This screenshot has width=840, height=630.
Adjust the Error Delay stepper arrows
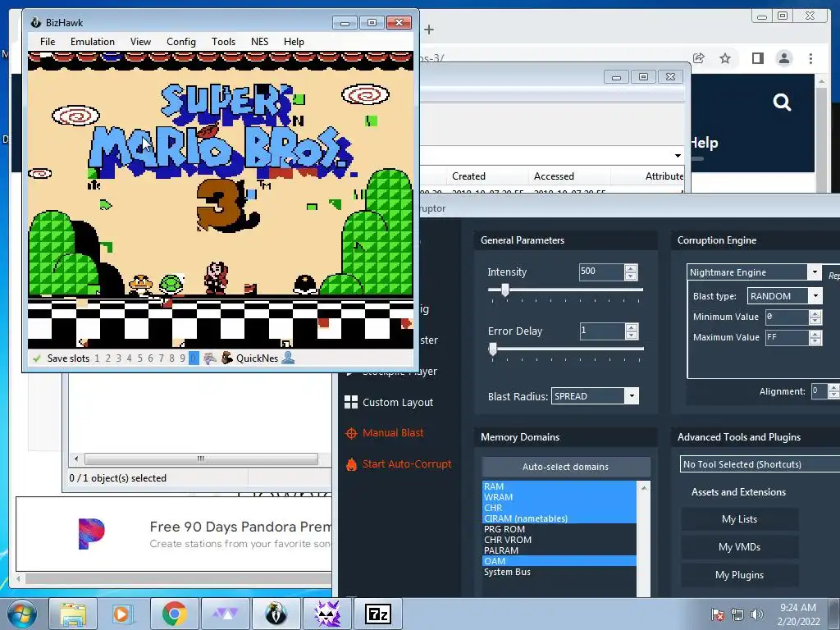pos(632,331)
